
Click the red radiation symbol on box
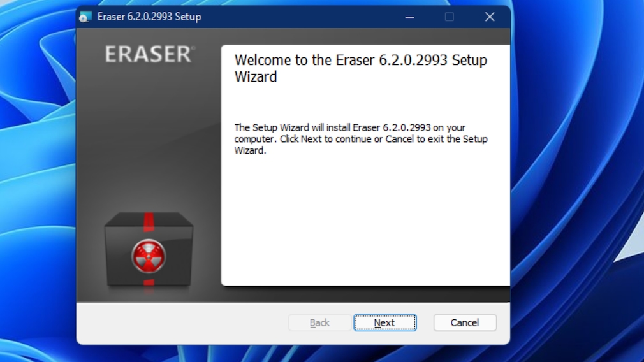[149, 256]
